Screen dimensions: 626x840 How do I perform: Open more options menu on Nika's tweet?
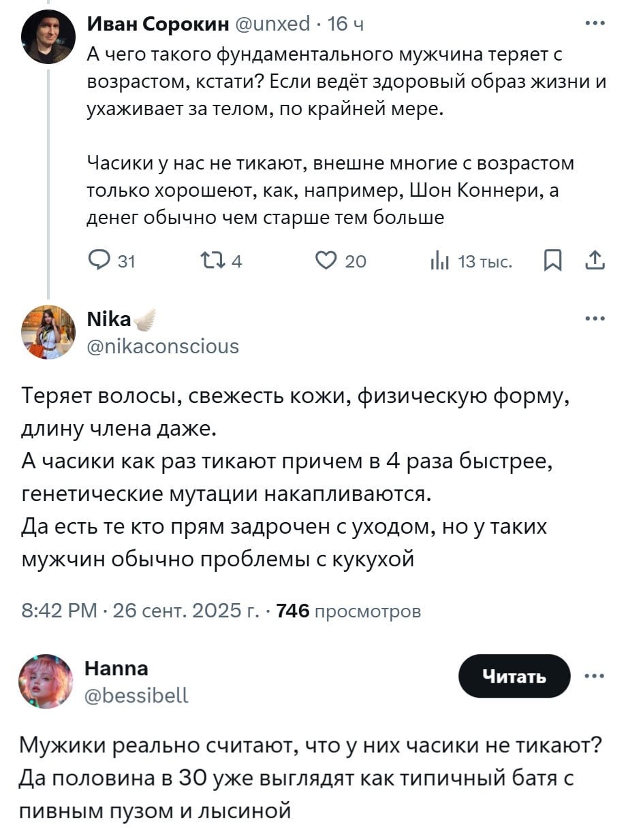(595, 319)
